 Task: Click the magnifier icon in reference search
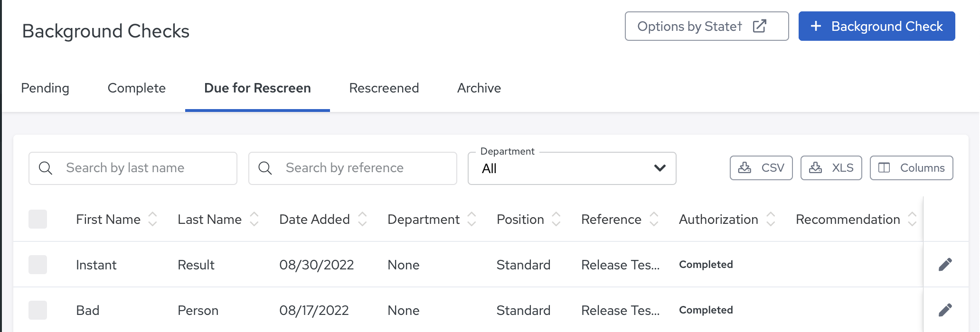(265, 168)
